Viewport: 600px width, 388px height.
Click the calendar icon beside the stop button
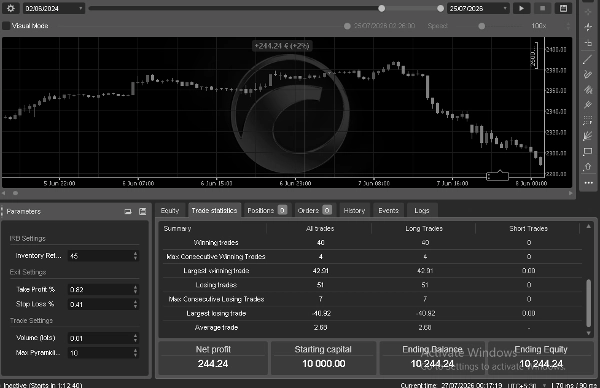(x=563, y=8)
